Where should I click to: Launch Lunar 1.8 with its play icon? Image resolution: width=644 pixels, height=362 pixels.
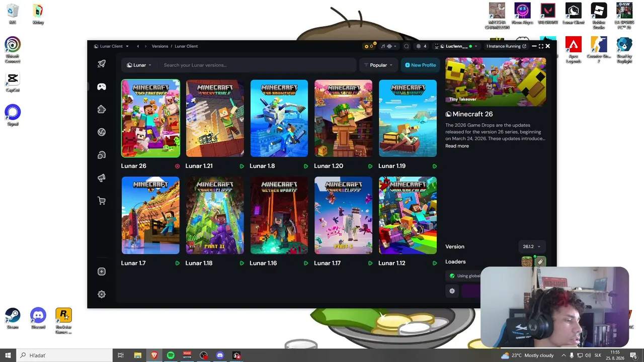coord(306,166)
